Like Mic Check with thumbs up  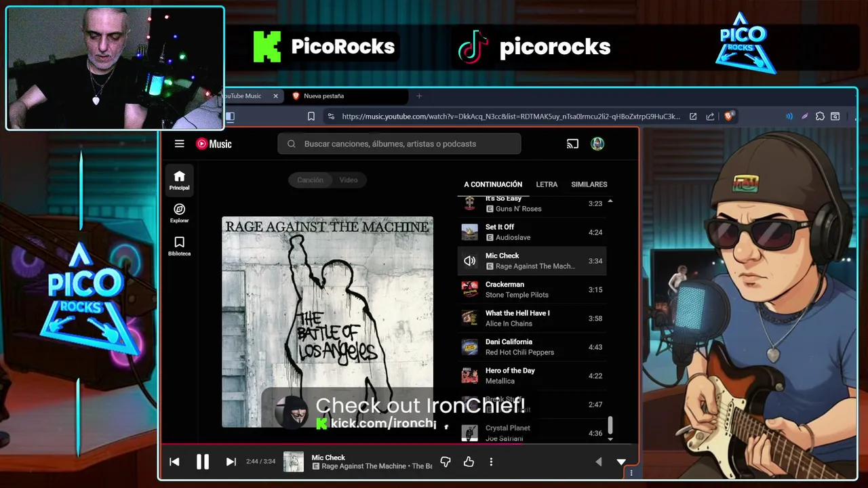[469, 462]
